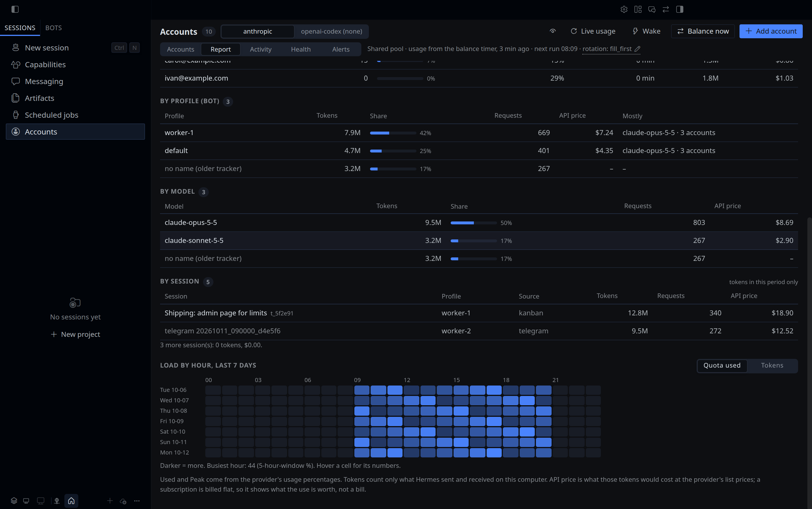Open Scheduled jobs in the sidebar
812x509 pixels.
tap(75, 115)
